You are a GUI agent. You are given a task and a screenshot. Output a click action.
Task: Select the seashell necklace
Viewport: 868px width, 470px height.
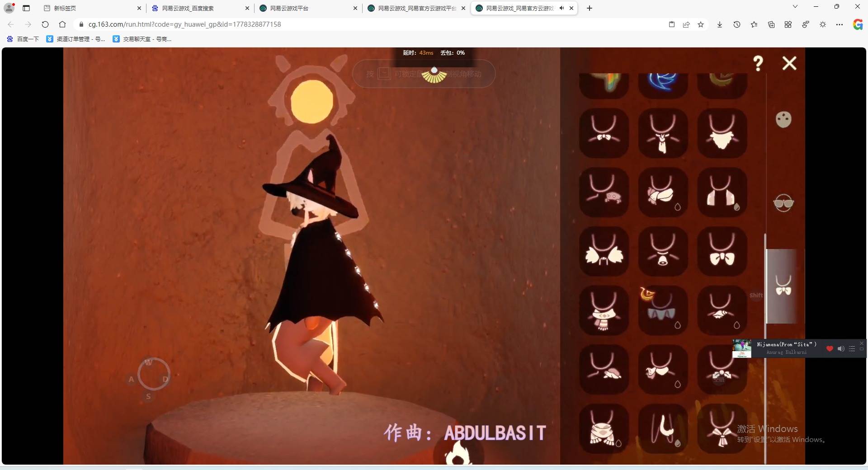pyautogui.click(x=604, y=370)
